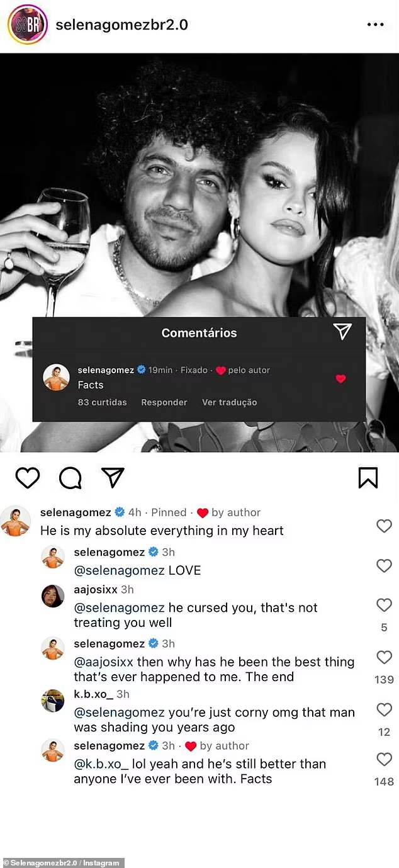Click 'Ver tradução' to translate
Screen dimensions: 399x868
(x=229, y=402)
